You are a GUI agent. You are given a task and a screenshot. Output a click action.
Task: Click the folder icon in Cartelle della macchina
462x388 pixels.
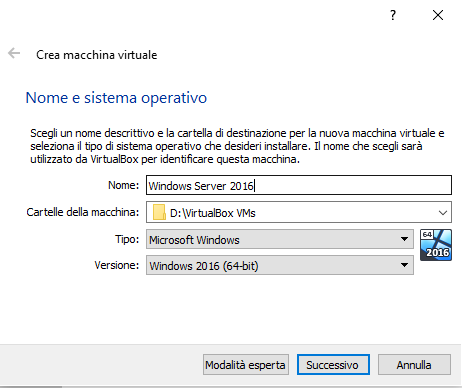(x=159, y=212)
